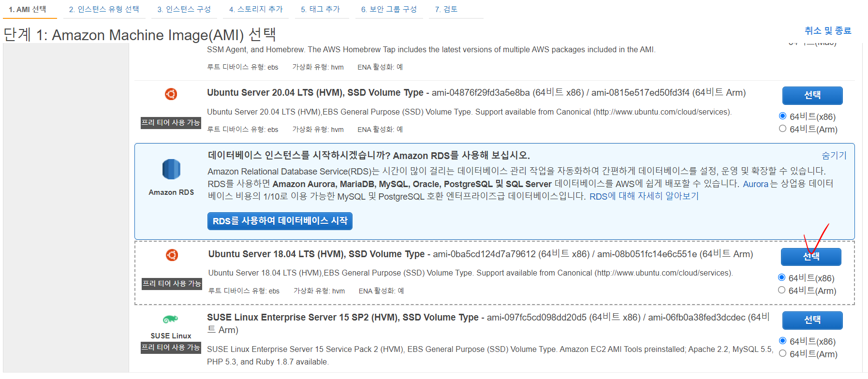Click 가상화 유형: hvm under Ubuntu 18.04

(x=319, y=291)
